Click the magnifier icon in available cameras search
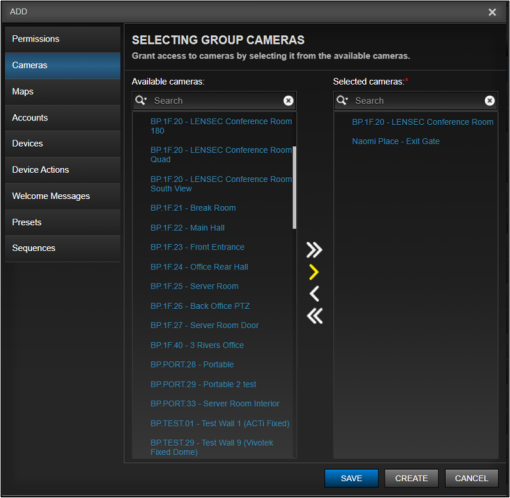The height and width of the screenshot is (498, 510). (x=141, y=100)
